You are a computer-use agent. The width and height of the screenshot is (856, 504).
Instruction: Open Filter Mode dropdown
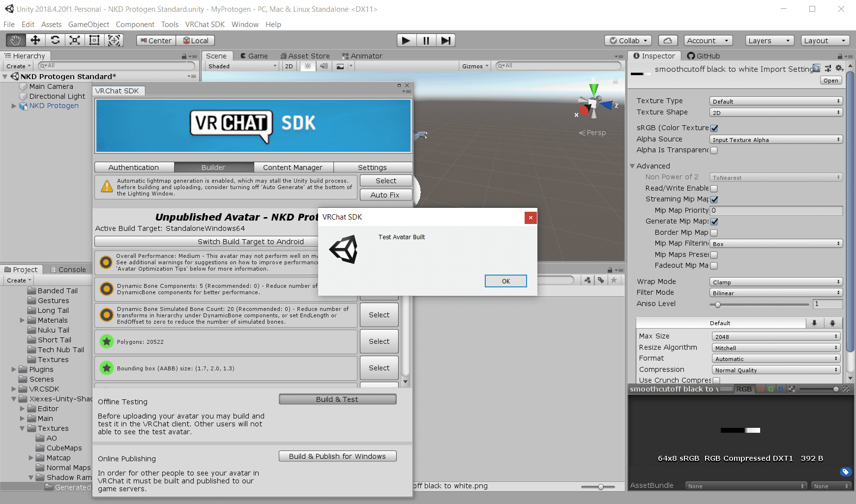click(x=776, y=293)
